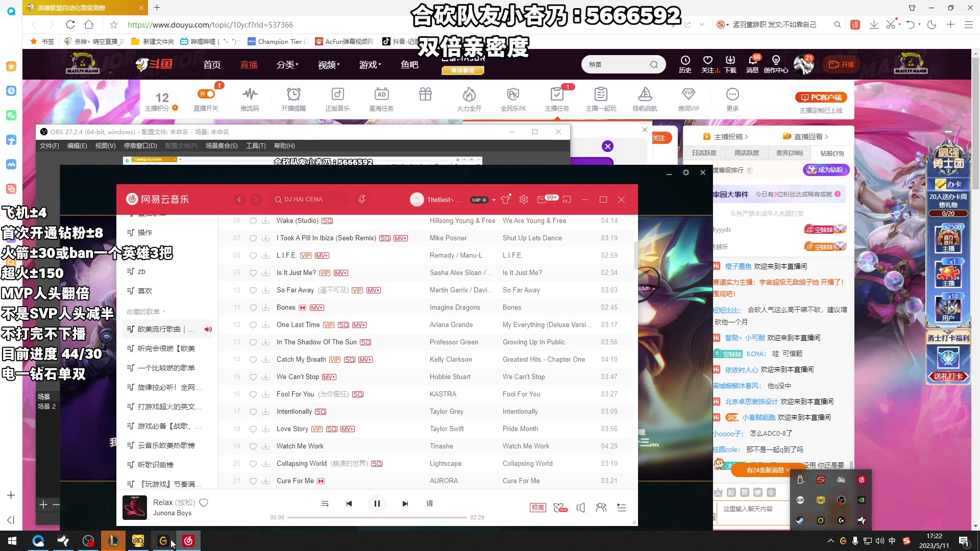This screenshot has height=551, width=980.
Task: Open listen-together friends icon
Action: pos(601,507)
